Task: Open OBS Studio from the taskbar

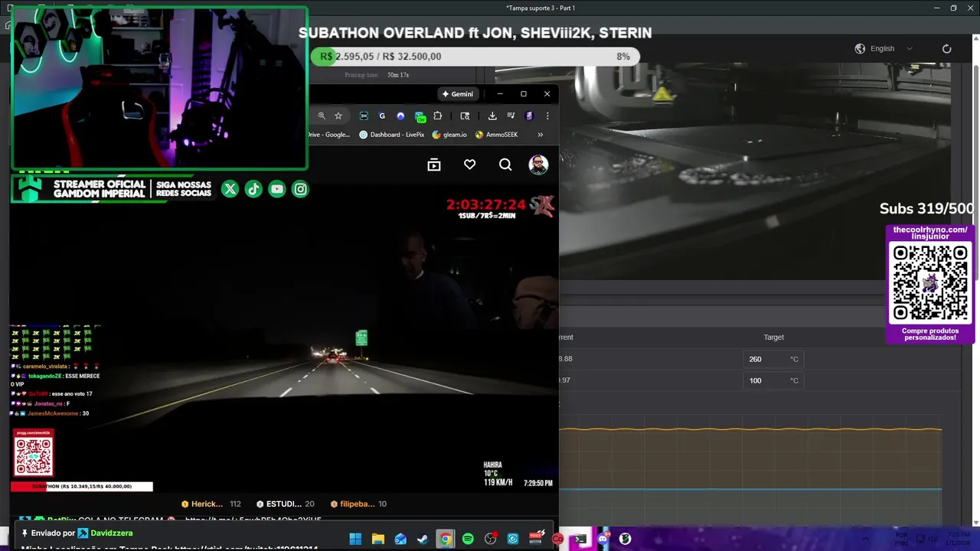Action: 491,539
